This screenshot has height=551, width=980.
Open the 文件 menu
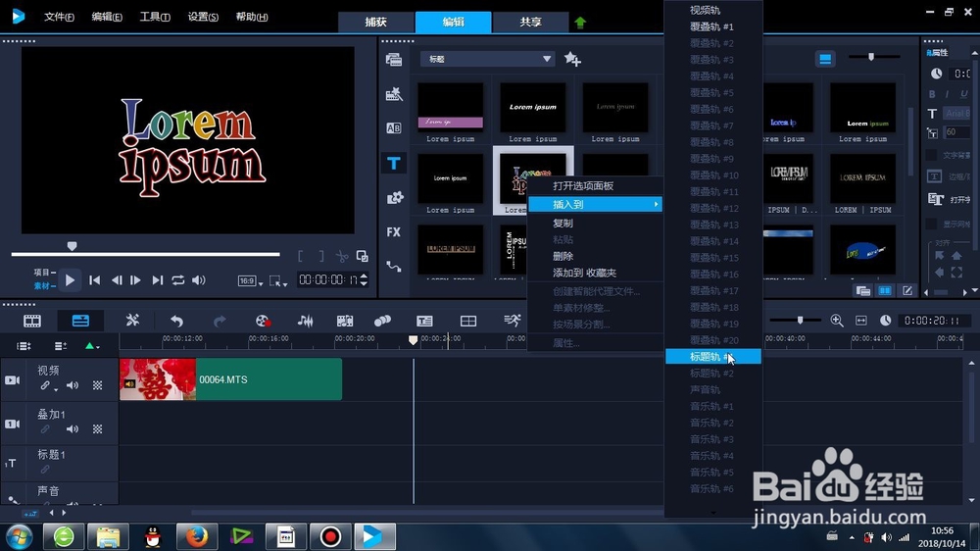(x=60, y=17)
